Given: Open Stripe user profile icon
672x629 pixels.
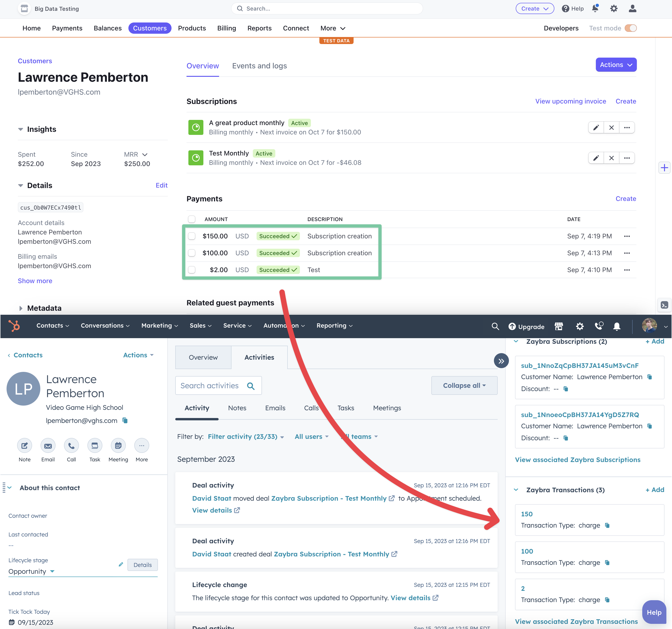Looking at the screenshot, I should (x=632, y=8).
